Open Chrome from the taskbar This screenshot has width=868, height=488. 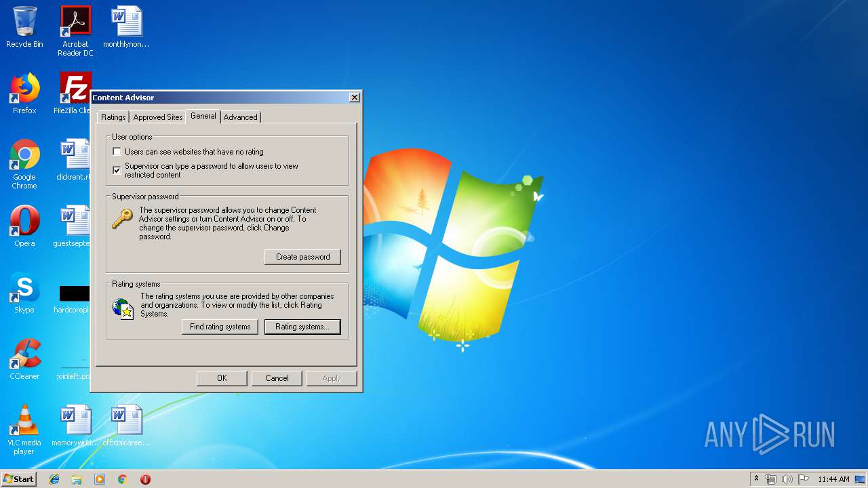point(122,479)
